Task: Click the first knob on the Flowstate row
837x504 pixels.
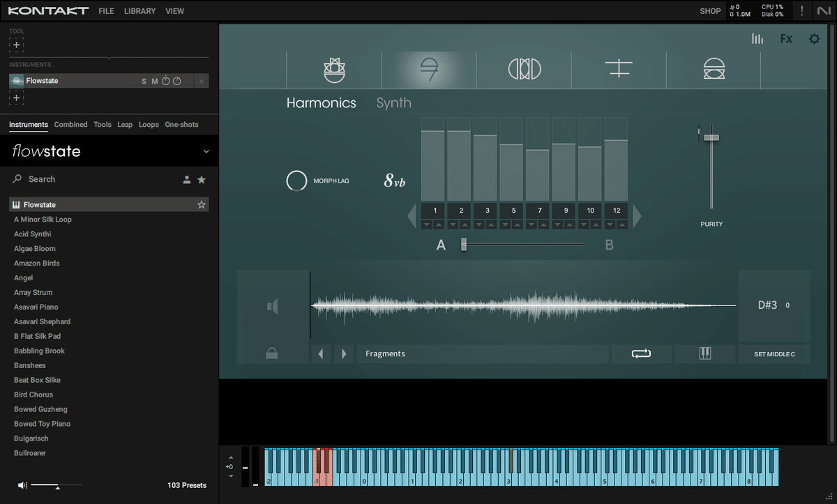Action: click(166, 81)
